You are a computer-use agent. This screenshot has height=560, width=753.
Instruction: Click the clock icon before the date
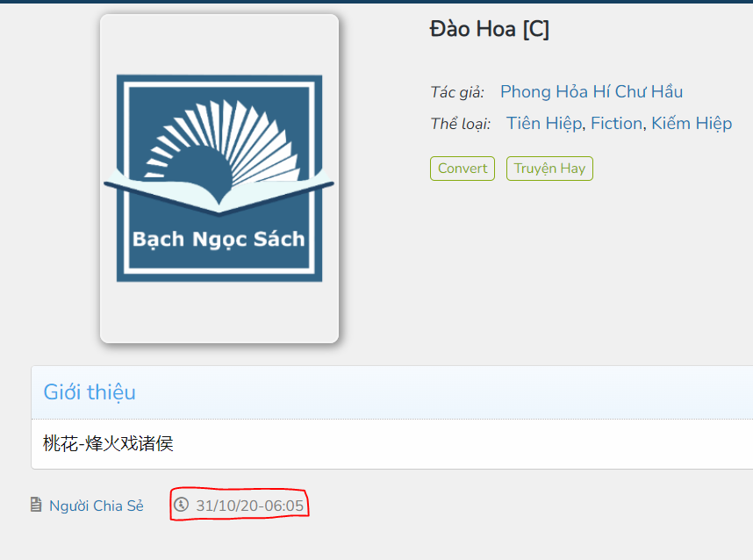click(x=181, y=505)
